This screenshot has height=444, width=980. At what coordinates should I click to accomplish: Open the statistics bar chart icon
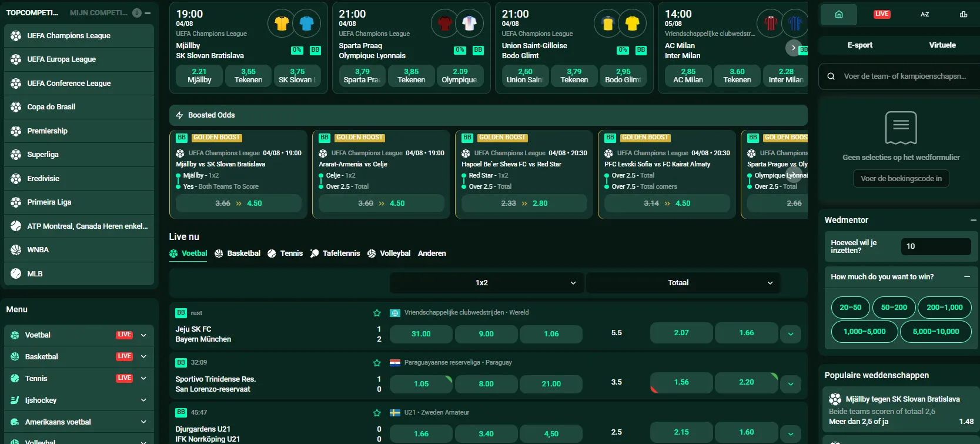coord(964,14)
